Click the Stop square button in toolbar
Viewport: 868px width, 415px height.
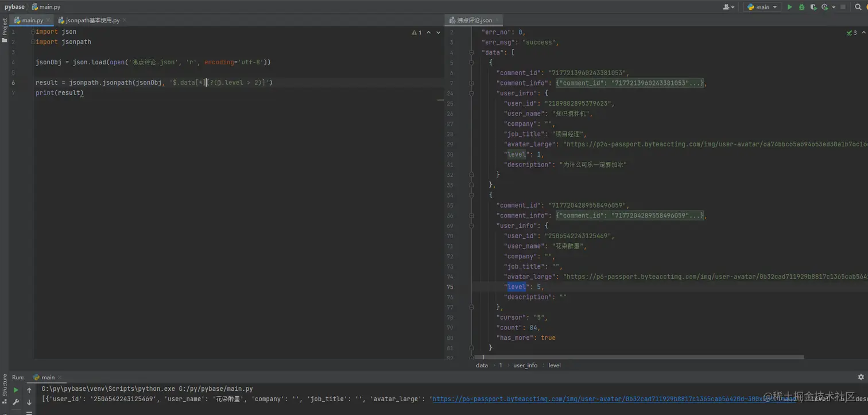point(843,7)
